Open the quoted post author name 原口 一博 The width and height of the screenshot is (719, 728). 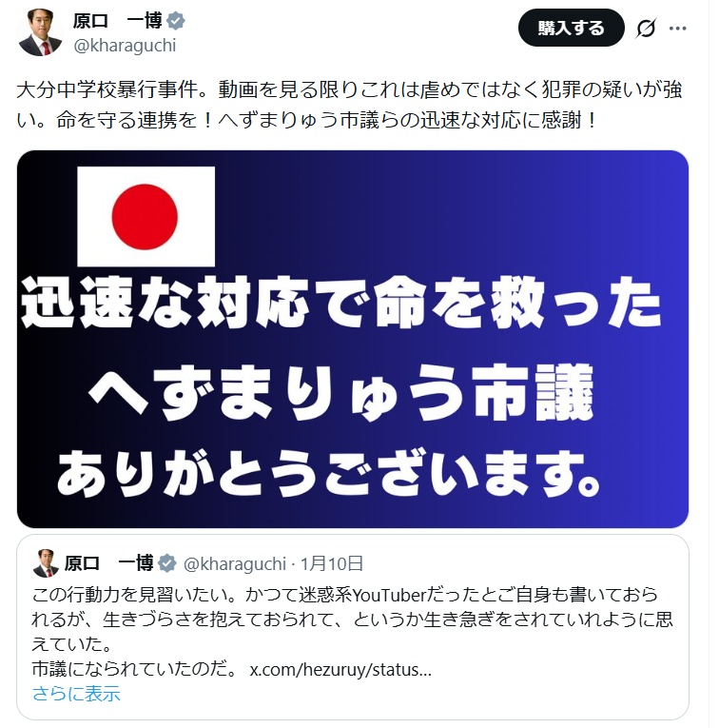[x=109, y=563]
